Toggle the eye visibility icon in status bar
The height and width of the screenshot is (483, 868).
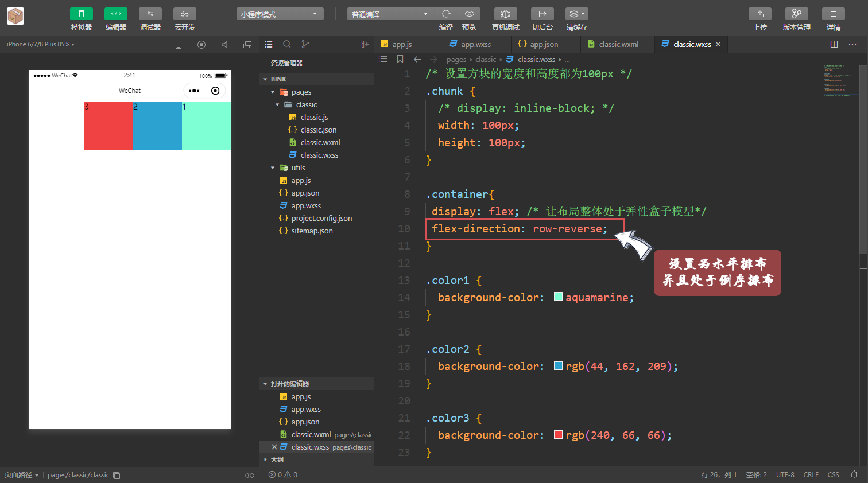click(250, 475)
